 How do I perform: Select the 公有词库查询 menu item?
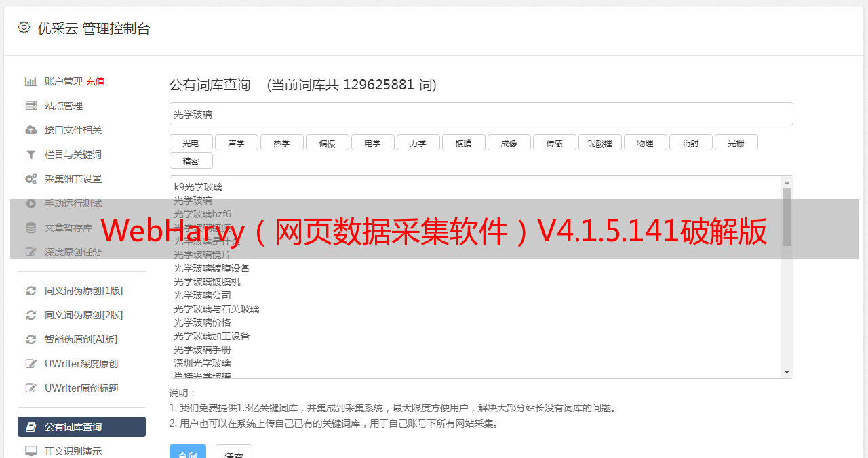[x=81, y=427]
